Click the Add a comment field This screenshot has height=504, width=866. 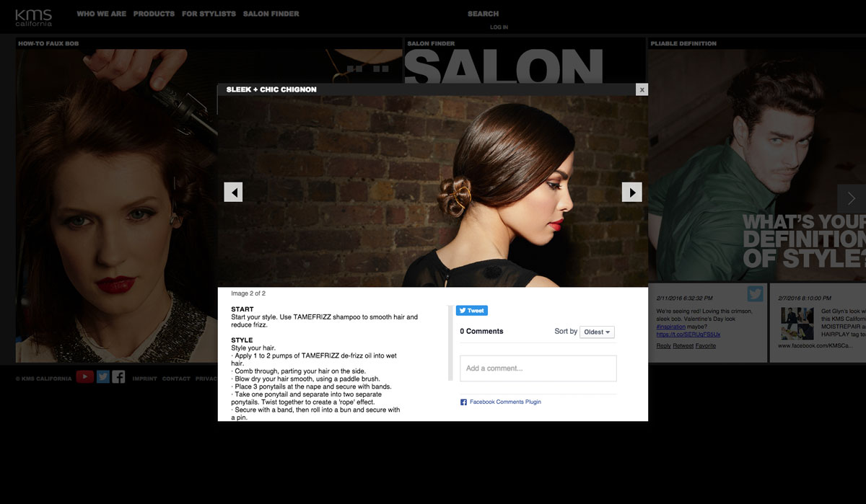click(538, 368)
